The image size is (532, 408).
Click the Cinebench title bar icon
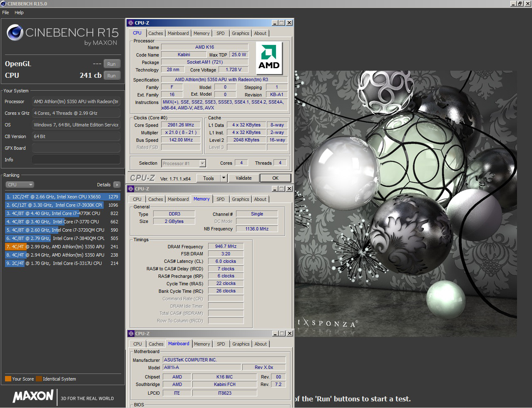3,3
